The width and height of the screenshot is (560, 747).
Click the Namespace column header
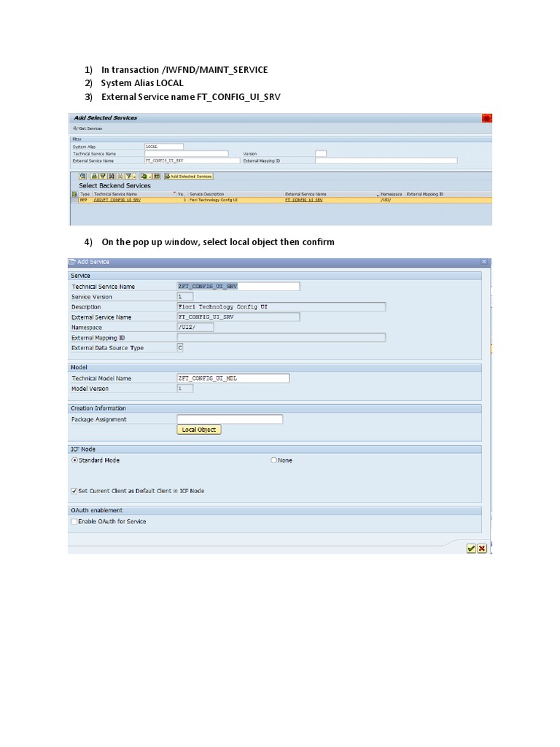click(392, 194)
